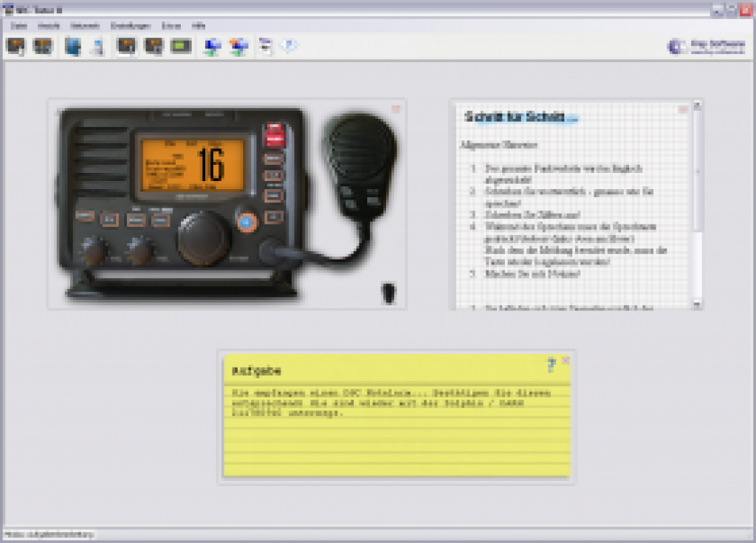
Task: Click the radio button directly below the red distress key
Action: (273, 158)
